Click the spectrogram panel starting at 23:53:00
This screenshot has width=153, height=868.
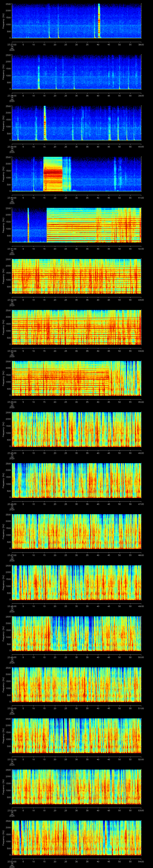click(77, 838)
